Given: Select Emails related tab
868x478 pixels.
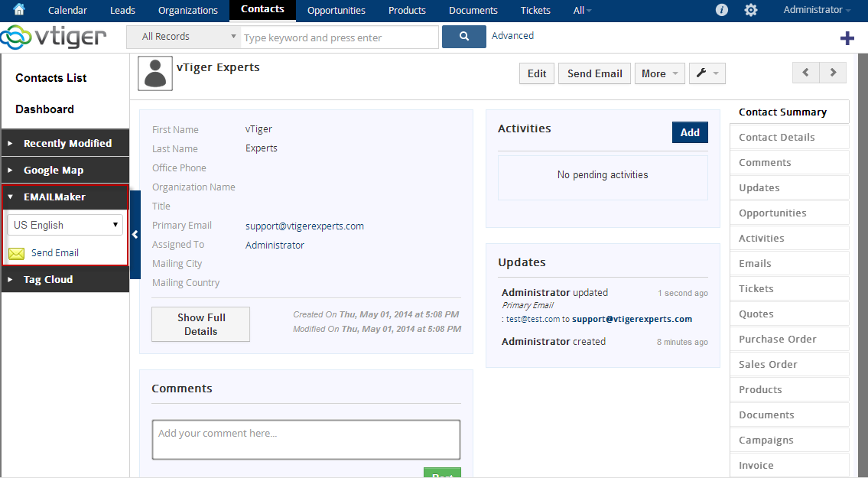Looking at the screenshot, I should tap(789, 263).
